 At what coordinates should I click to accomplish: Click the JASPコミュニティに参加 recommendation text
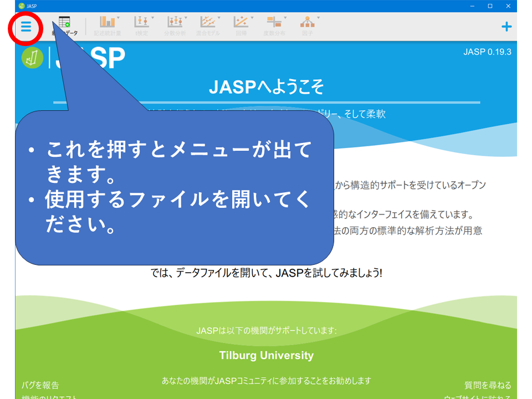click(267, 381)
